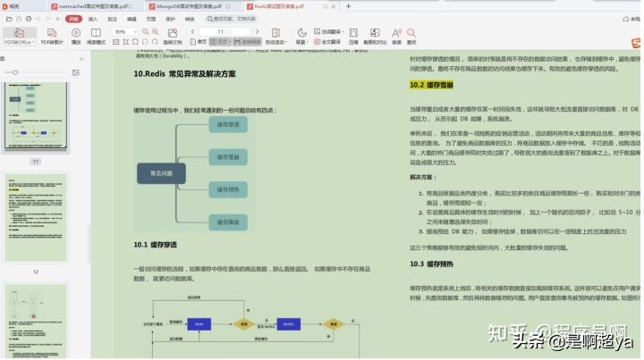Click the new tab plus icon

(348, 6)
